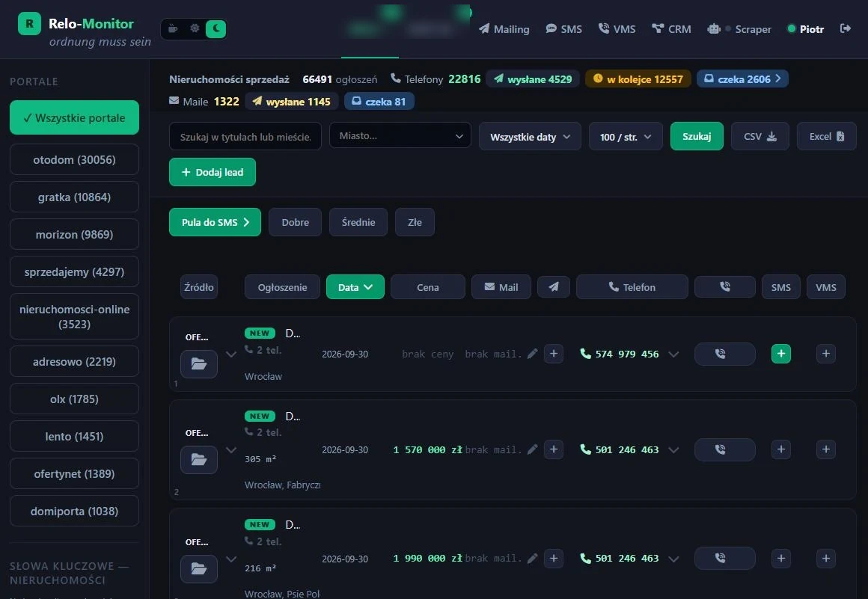
Task: Sort by the Cena column
Action: click(x=428, y=287)
